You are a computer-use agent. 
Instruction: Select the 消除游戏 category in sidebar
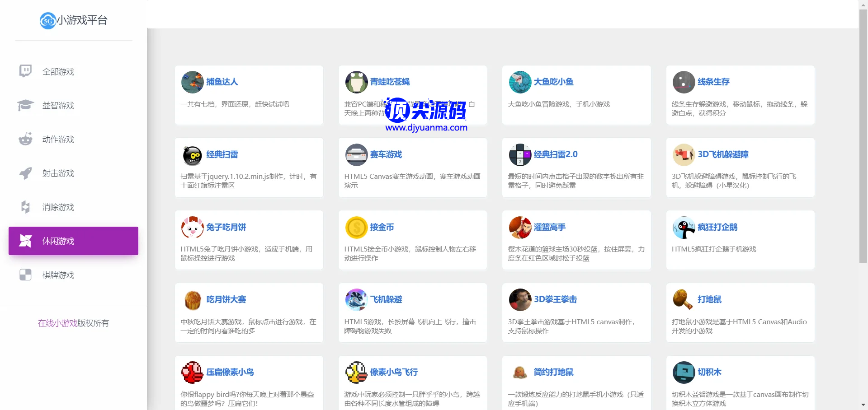[x=58, y=207]
